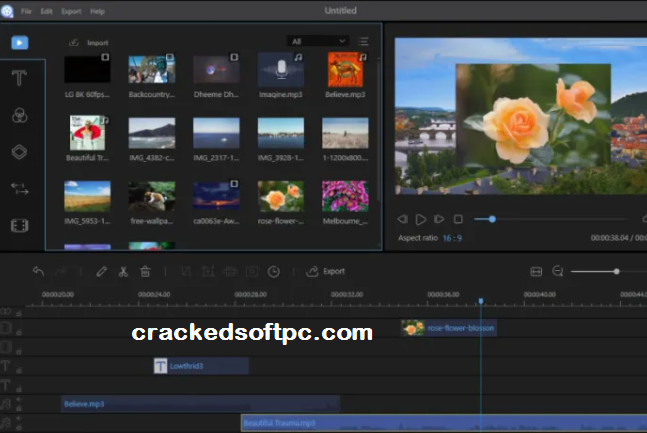Image resolution: width=647 pixels, height=433 pixels.
Task: Click the Zoom out magnifier icon
Action: coord(558,271)
